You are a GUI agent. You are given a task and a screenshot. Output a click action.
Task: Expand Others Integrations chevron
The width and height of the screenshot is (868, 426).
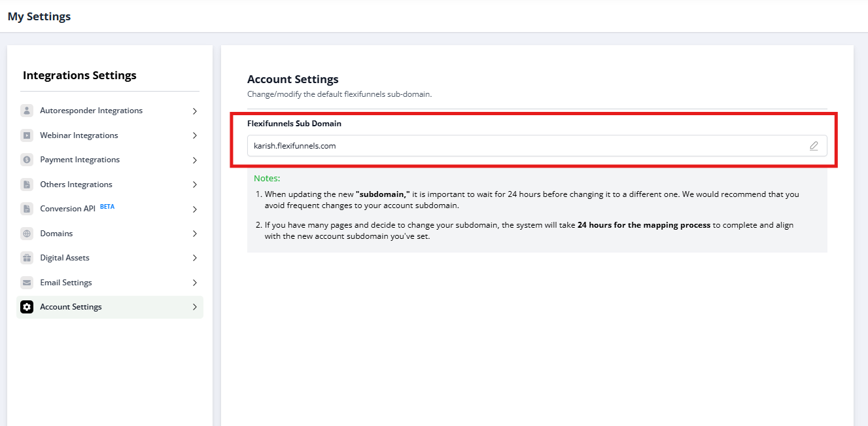[x=195, y=185]
